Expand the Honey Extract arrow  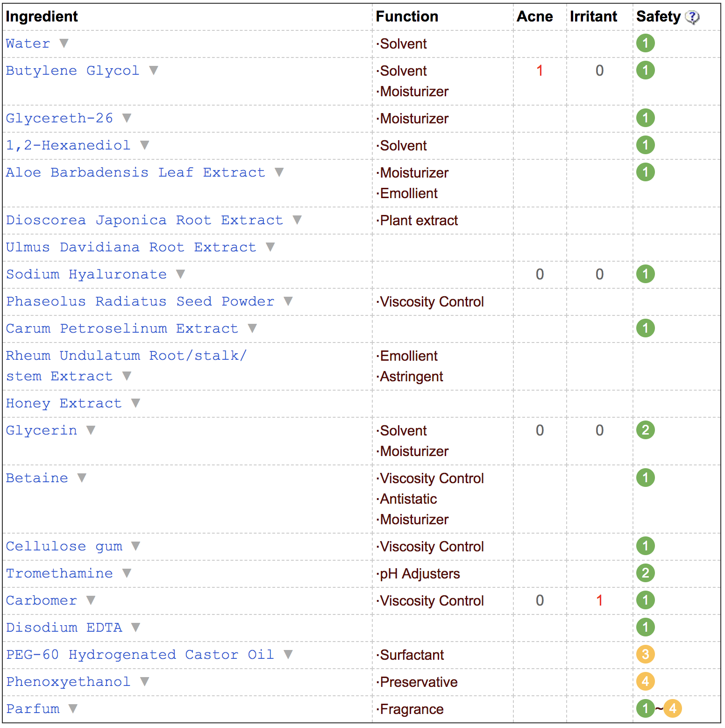(x=135, y=403)
